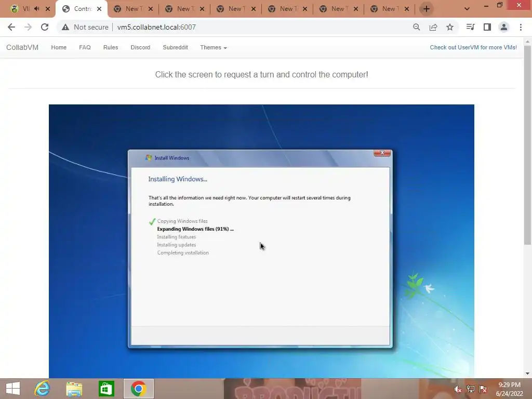This screenshot has height=399, width=532.
Task: Toggle the browser side panel icon
Action: tap(487, 27)
